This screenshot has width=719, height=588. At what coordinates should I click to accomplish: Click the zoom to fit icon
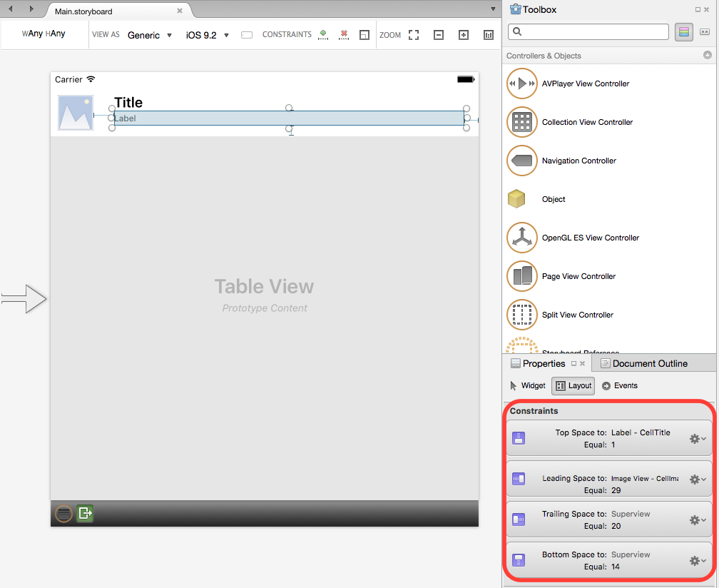414,35
